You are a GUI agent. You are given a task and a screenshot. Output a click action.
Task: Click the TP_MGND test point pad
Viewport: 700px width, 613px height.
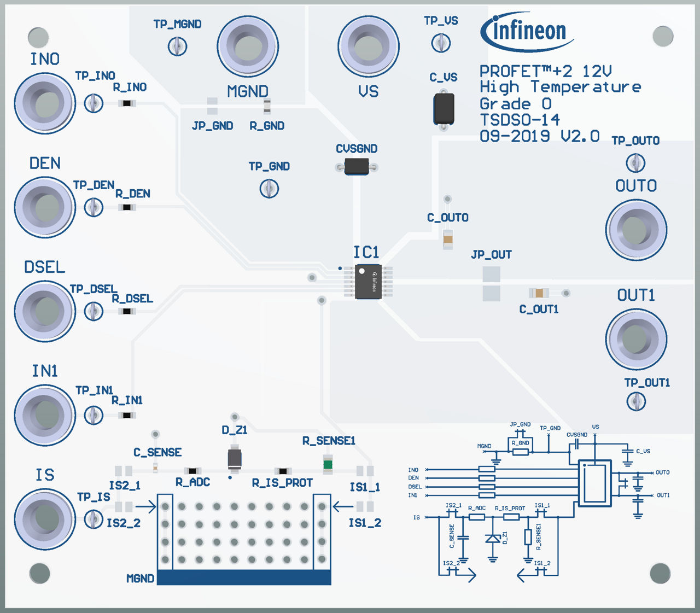click(x=177, y=46)
